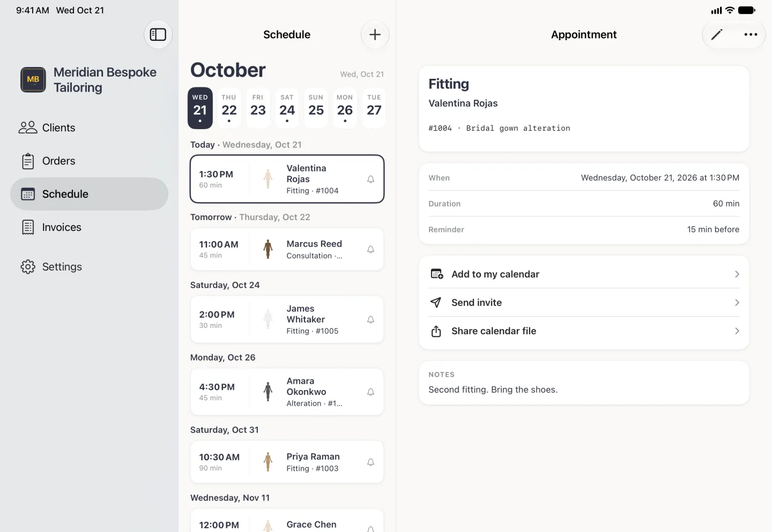Select Monday 26 in date strip
Screen dimensions: 772x532
point(345,108)
